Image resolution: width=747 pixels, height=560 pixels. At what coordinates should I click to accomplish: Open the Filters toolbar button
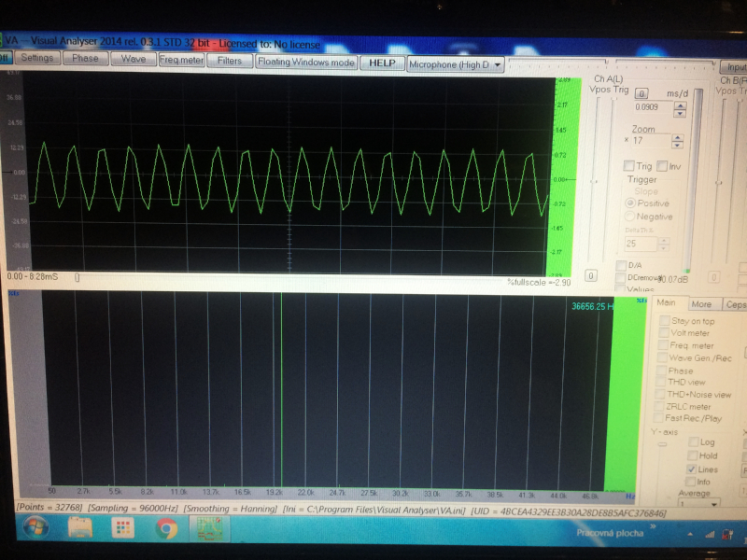230,61
